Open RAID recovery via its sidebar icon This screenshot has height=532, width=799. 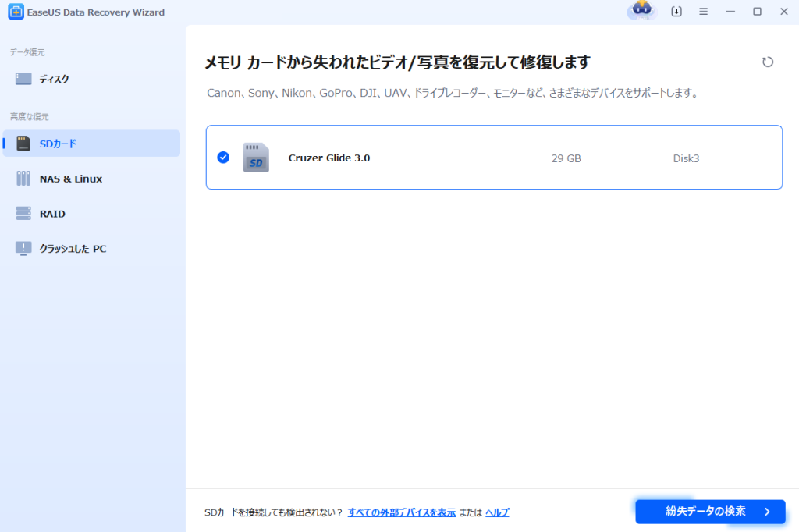pos(23,213)
